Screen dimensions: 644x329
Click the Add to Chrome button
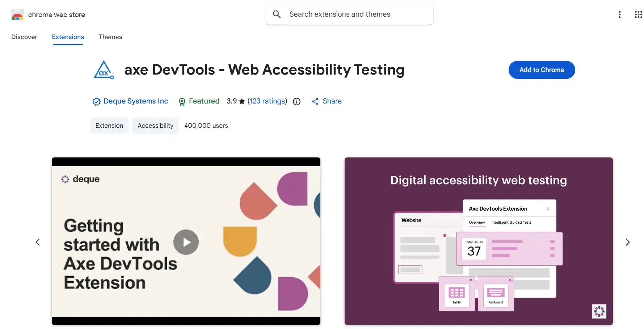[x=542, y=70]
